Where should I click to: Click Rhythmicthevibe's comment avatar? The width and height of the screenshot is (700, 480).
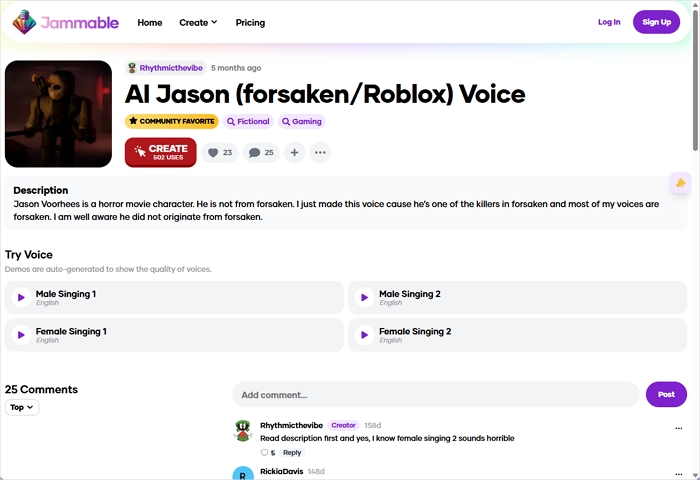point(243,431)
